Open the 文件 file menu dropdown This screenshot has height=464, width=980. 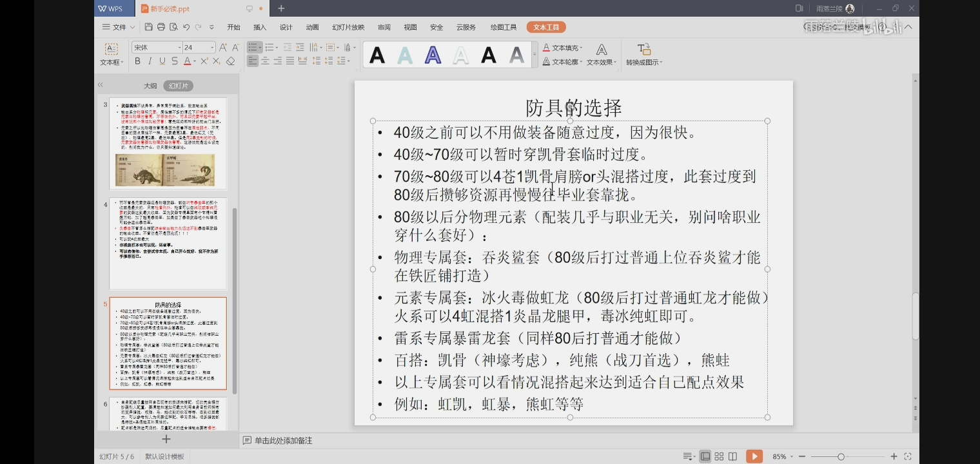coord(119,27)
